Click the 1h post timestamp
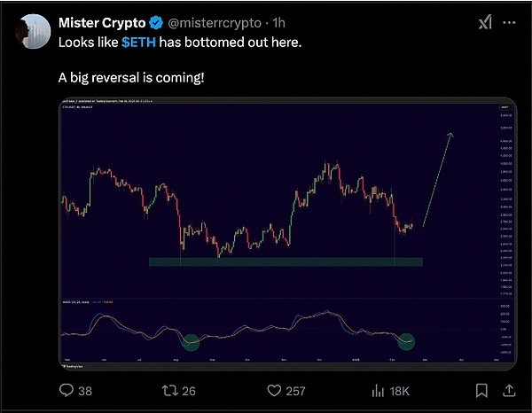The width and height of the screenshot is (532, 413). pyautogui.click(x=278, y=23)
